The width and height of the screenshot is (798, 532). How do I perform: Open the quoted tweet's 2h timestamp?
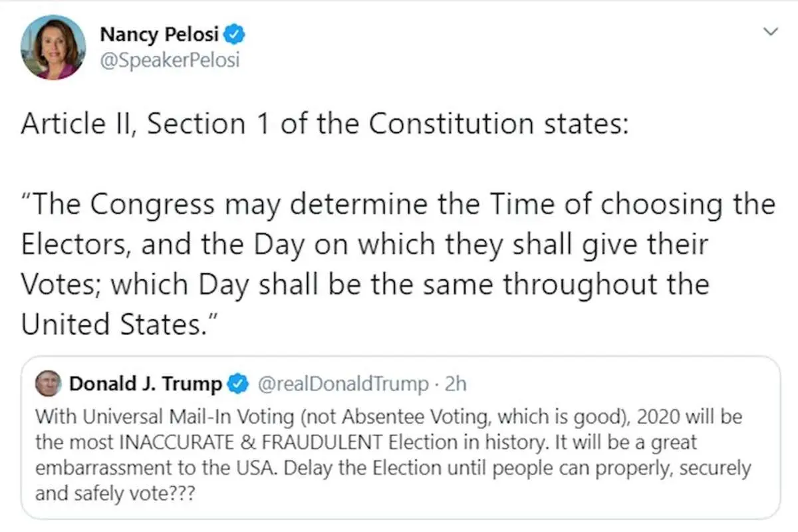[456, 384]
